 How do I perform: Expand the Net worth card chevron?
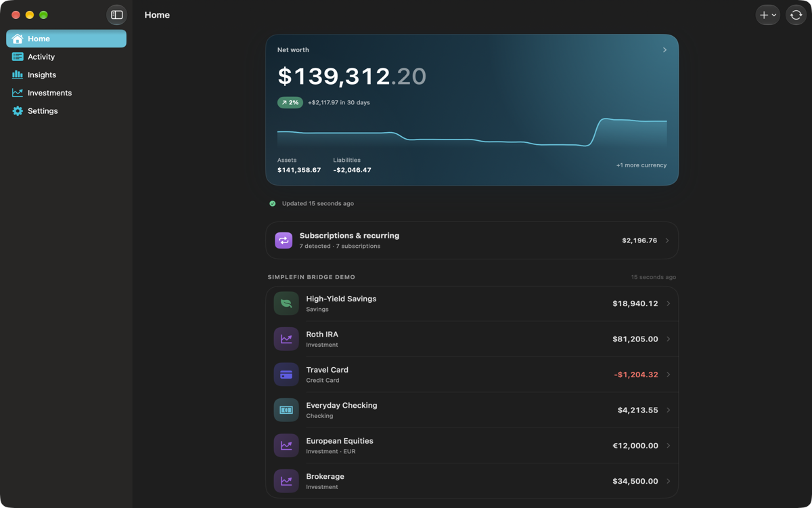(664, 50)
